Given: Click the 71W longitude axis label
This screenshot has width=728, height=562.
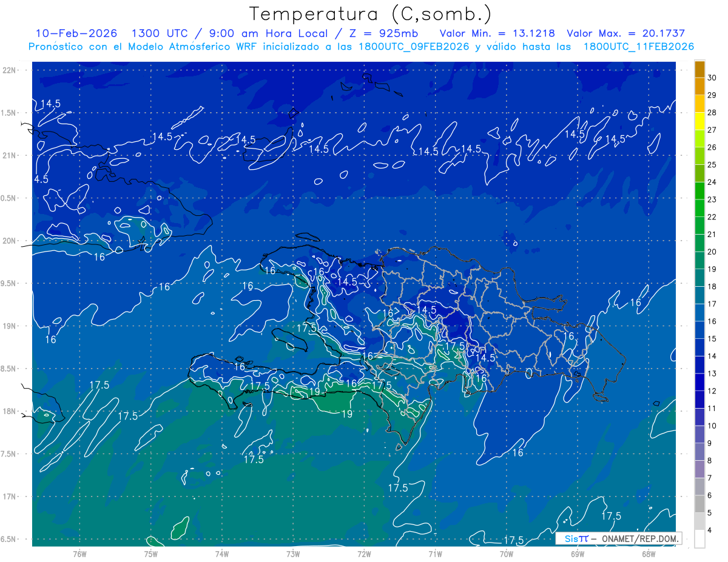Looking at the screenshot, I should [435, 554].
